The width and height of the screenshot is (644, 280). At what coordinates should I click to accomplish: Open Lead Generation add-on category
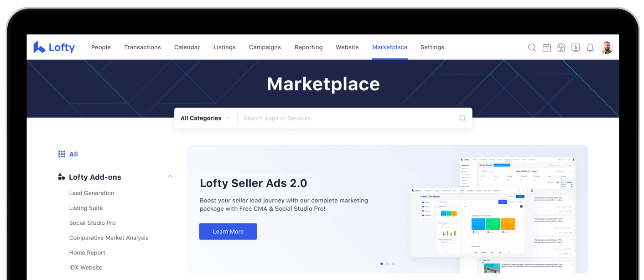92,193
